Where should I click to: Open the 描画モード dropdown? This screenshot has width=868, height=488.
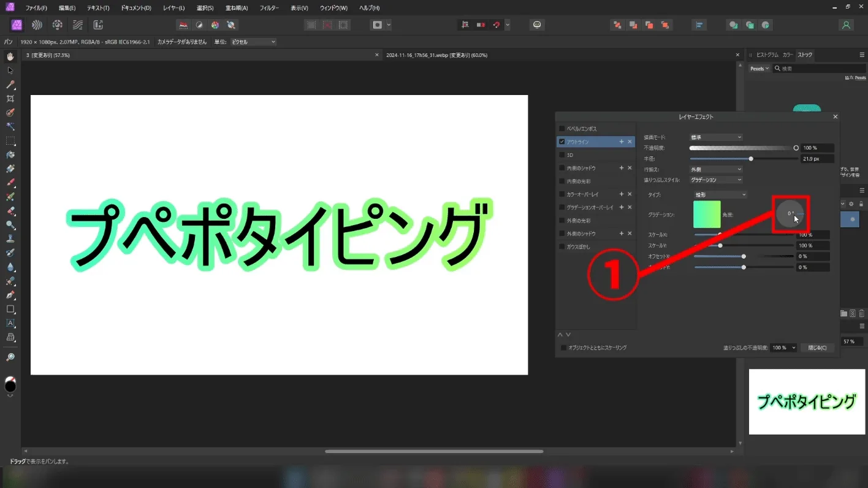click(x=716, y=137)
